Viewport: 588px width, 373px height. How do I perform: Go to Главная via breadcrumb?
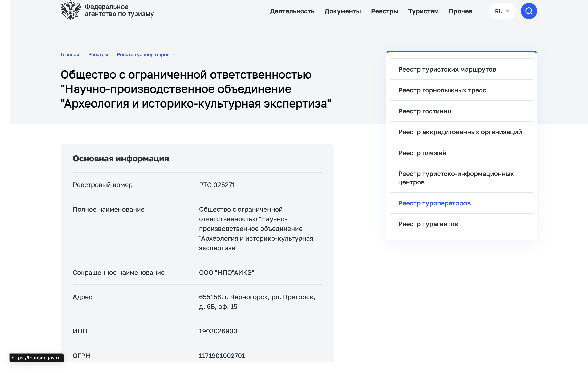tap(70, 54)
